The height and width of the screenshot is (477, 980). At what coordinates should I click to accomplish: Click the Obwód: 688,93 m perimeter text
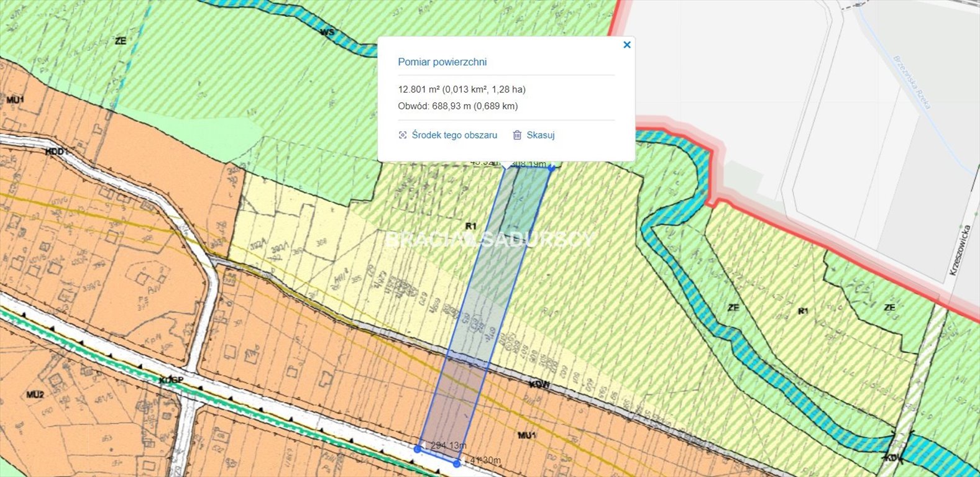coord(458,106)
